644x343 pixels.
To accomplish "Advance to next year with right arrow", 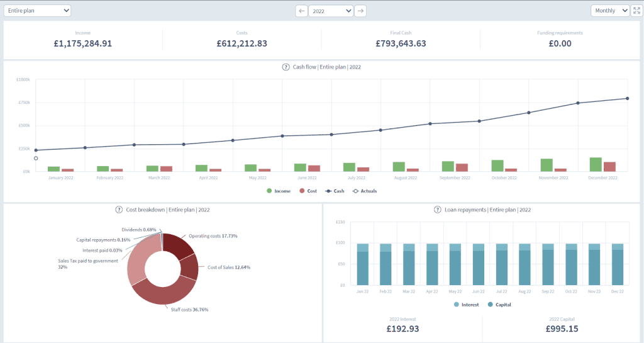I will click(360, 11).
